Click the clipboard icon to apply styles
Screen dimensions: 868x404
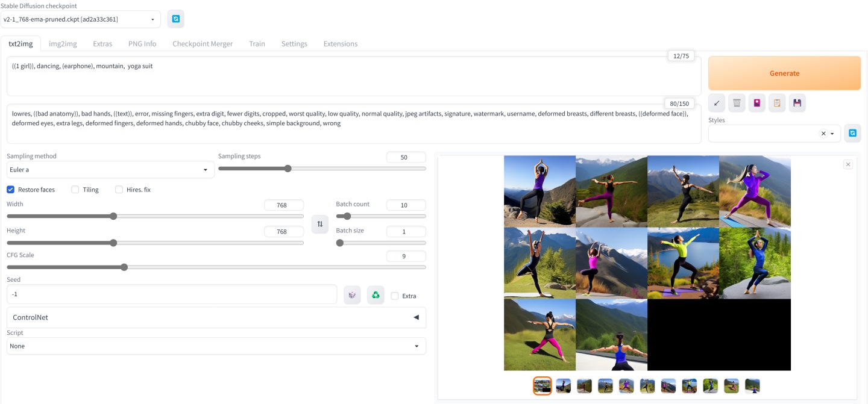[x=777, y=103]
